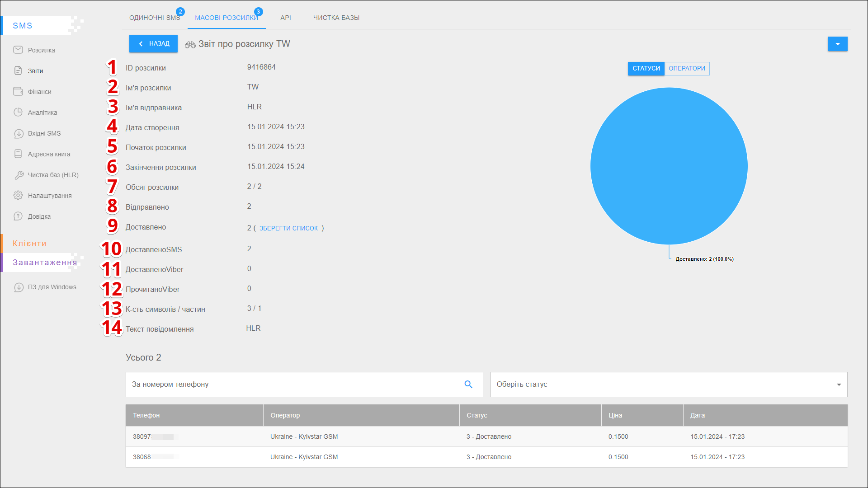Viewport: 868px width, 488px height.
Task: Switch chart to СТАТУСИ view
Action: click(x=646, y=68)
